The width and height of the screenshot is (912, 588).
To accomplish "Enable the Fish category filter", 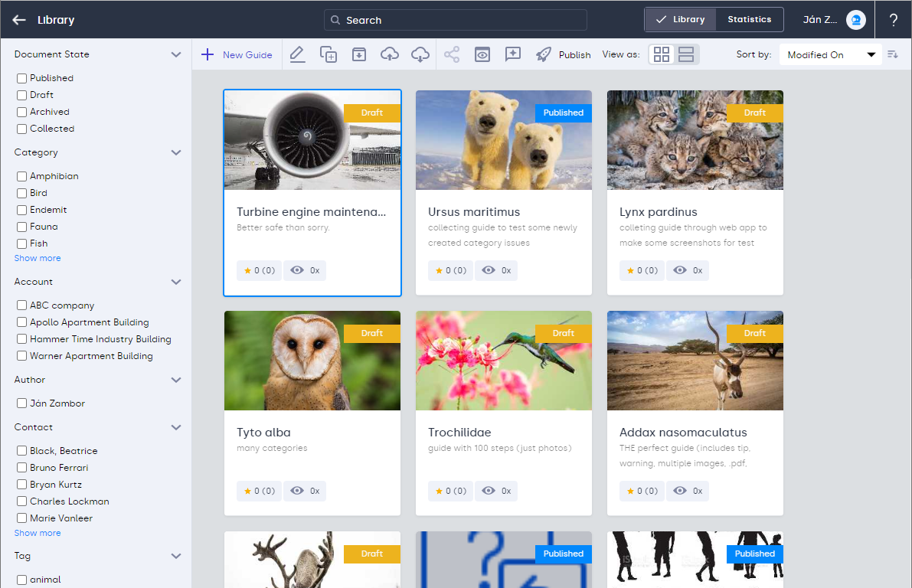I will tap(21, 243).
